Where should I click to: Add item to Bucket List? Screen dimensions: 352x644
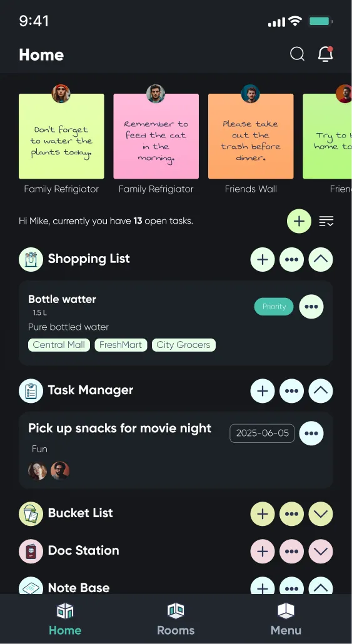tap(263, 514)
